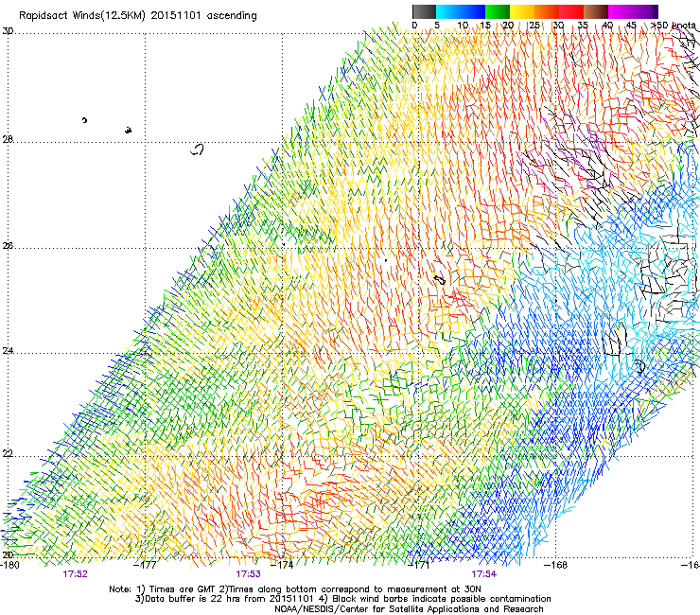Click the longitude label '-171'

[x=419, y=565]
